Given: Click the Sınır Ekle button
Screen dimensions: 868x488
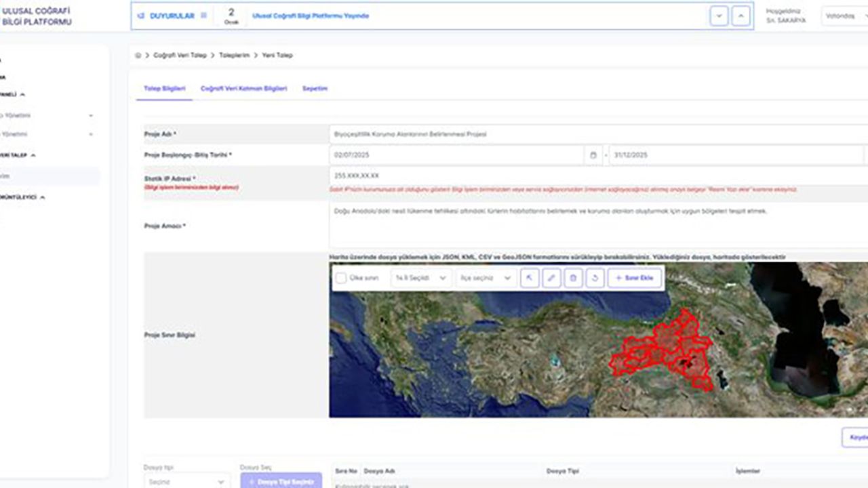Looking at the screenshot, I should click(x=635, y=278).
